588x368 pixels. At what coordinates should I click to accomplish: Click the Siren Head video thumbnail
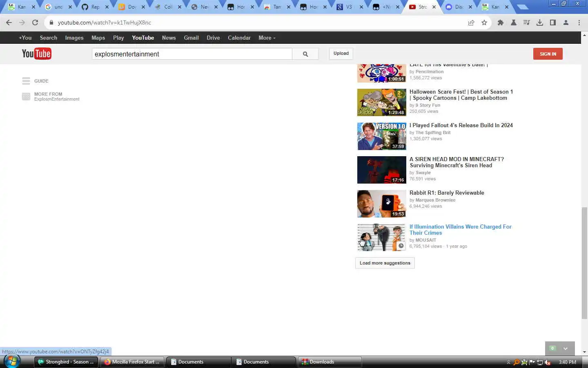tap(382, 170)
